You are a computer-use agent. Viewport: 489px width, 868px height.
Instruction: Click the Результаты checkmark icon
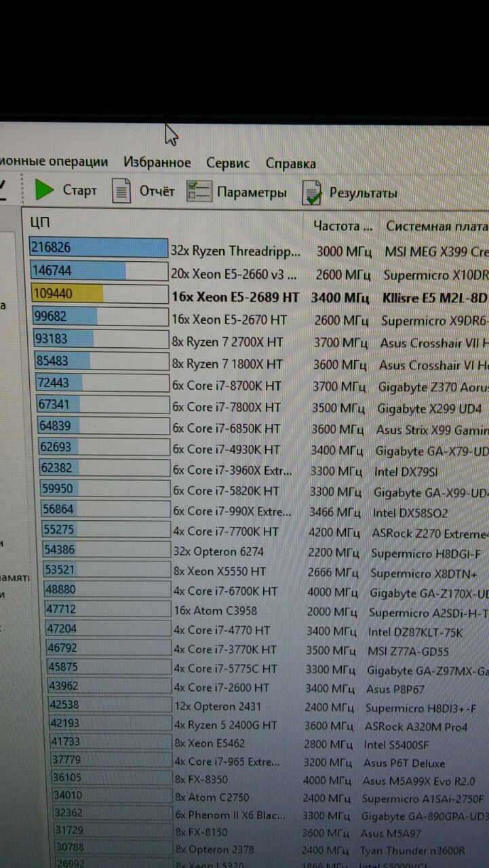click(311, 193)
